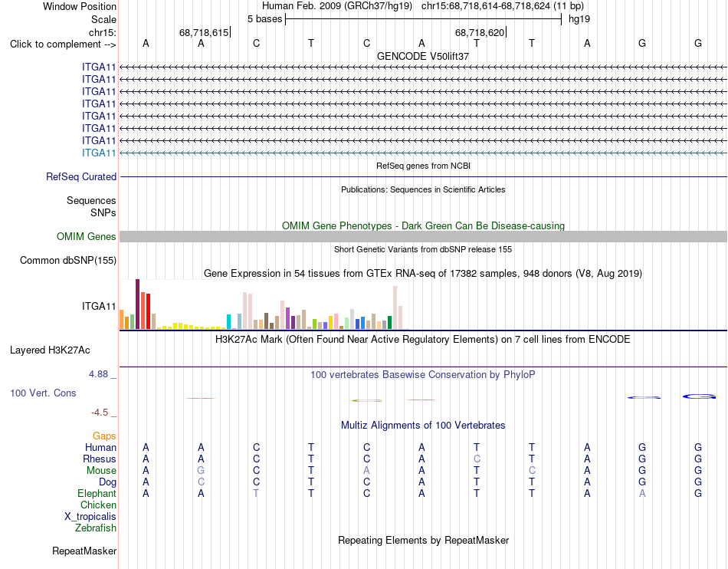Click the faded C mismatch in Rhesus row
Screen dimensions: 728x569
(x=477, y=459)
